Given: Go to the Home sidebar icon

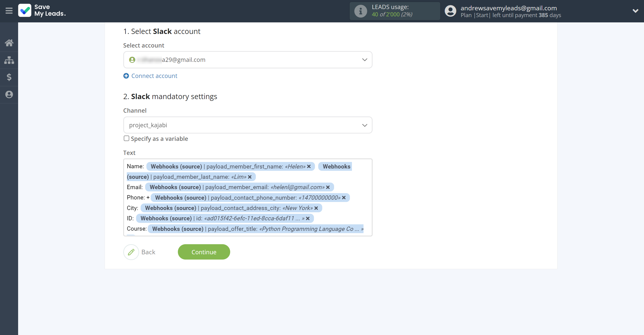Looking at the screenshot, I should coord(9,43).
